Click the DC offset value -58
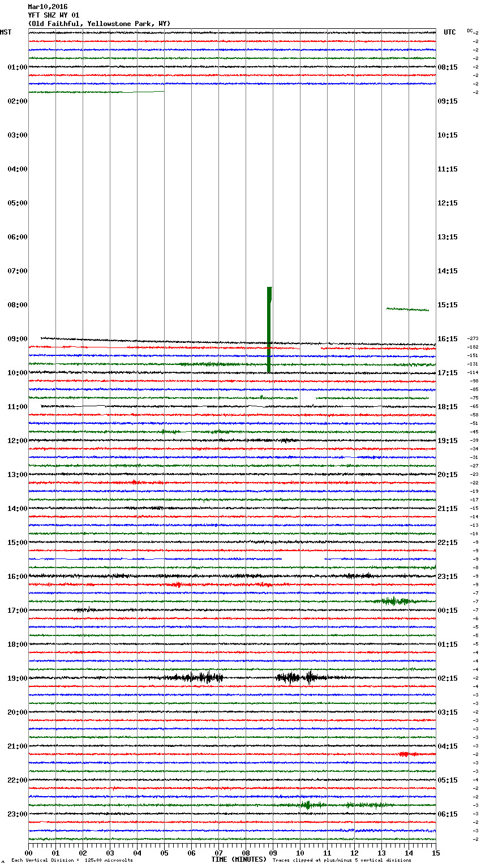The image size is (481, 868). click(x=474, y=415)
